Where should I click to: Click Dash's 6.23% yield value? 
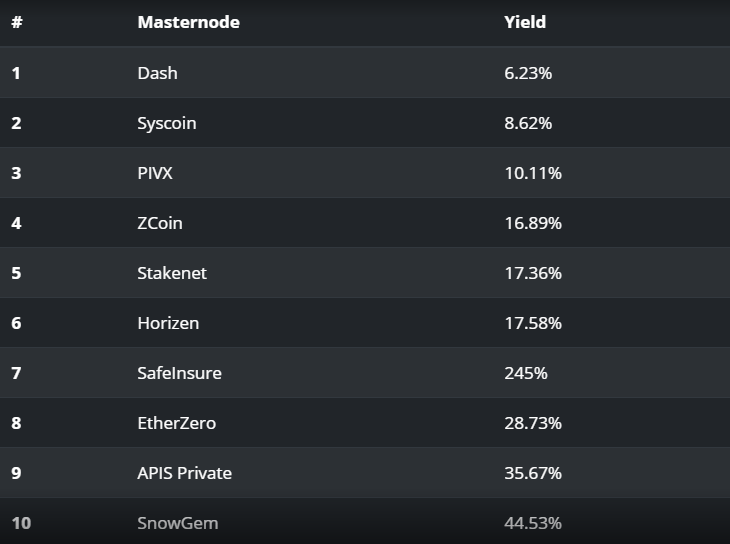point(528,73)
